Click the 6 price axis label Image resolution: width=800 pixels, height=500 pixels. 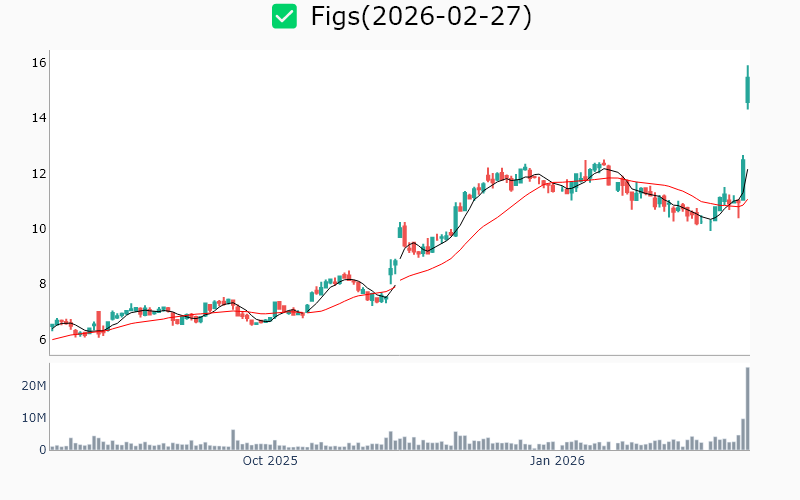click(39, 340)
